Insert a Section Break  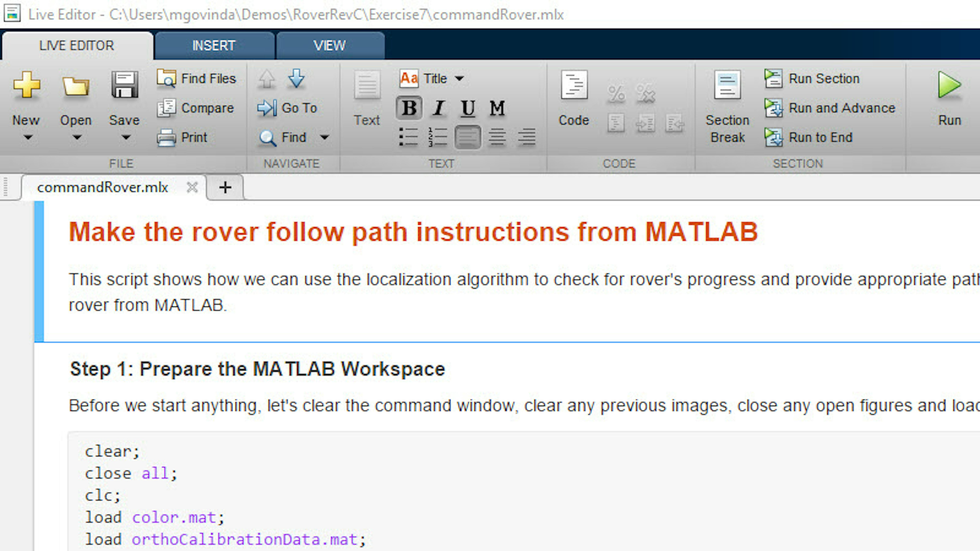click(727, 107)
